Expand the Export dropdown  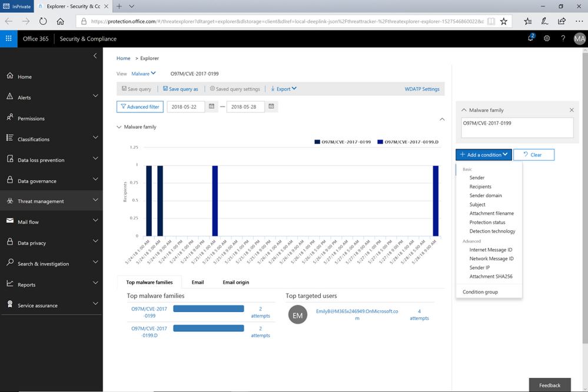283,89
